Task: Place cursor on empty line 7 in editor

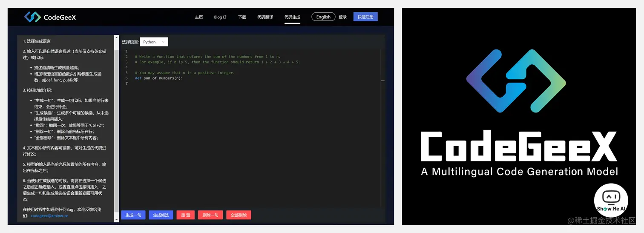Action: coord(256,83)
